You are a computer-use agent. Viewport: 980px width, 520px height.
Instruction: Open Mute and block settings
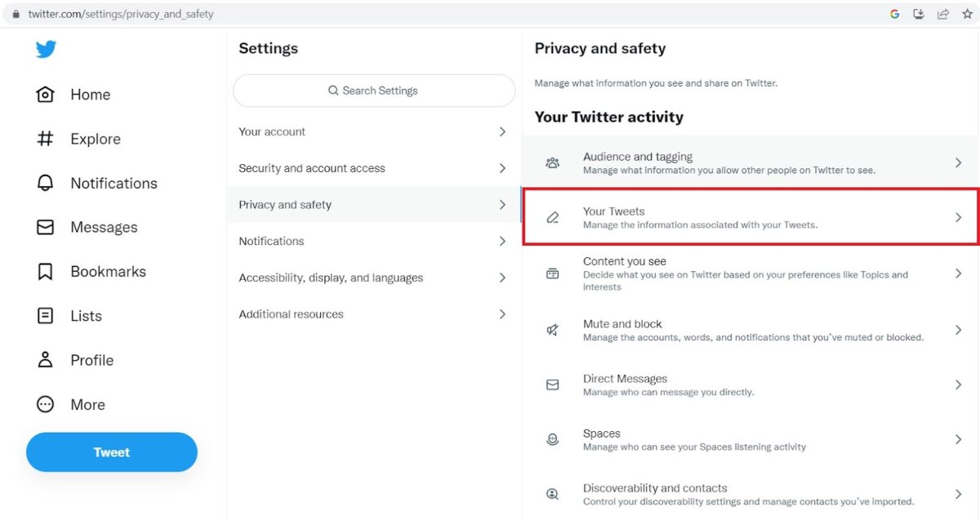click(751, 330)
